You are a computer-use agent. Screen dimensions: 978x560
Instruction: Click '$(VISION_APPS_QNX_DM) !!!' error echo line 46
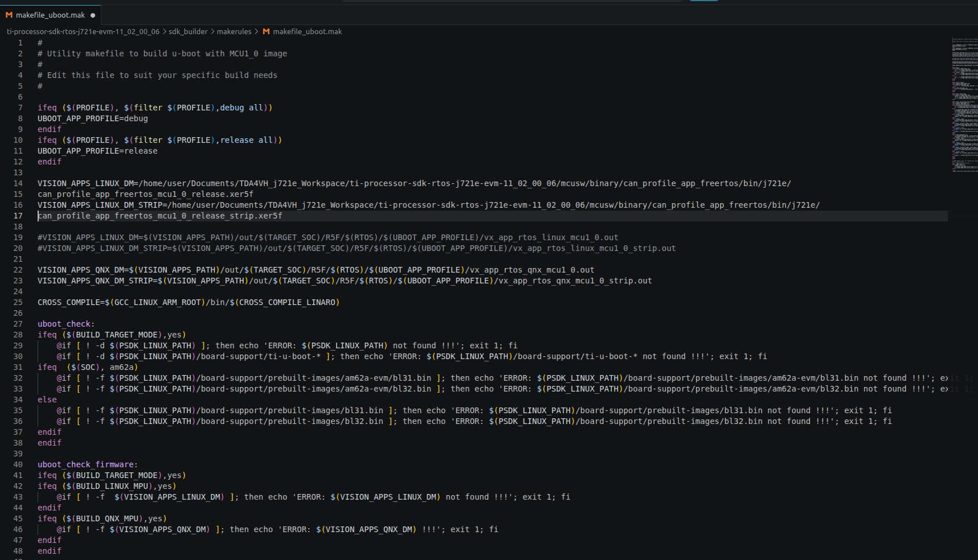277,530
